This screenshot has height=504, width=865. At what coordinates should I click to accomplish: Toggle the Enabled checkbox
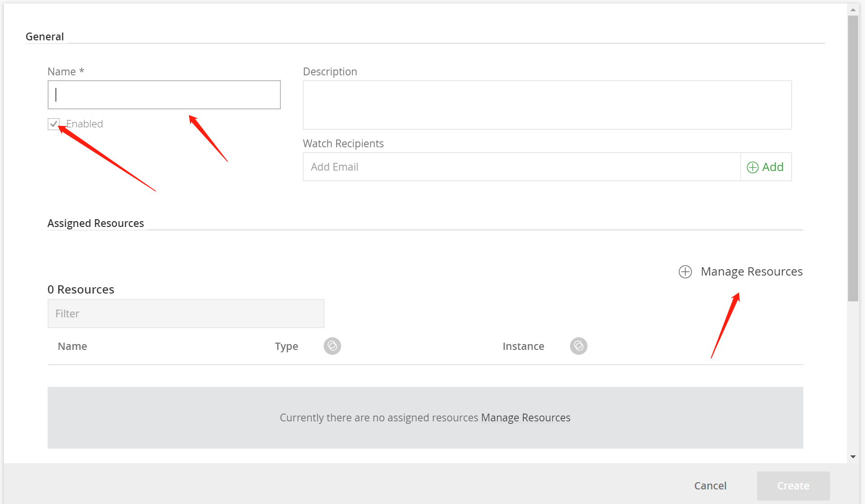pyautogui.click(x=53, y=124)
